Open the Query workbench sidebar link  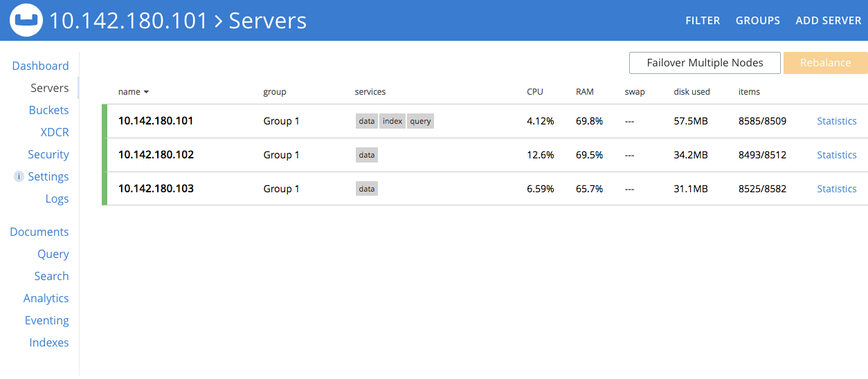coord(53,254)
